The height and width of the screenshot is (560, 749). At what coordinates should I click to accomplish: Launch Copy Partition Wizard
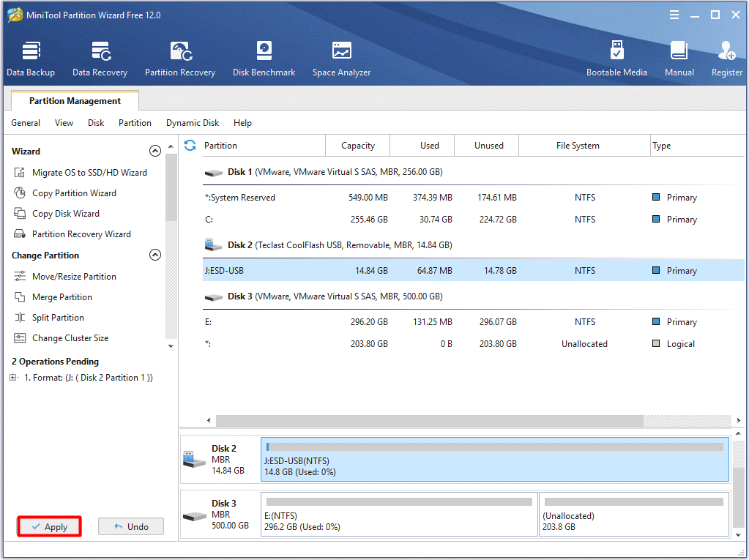point(74,193)
